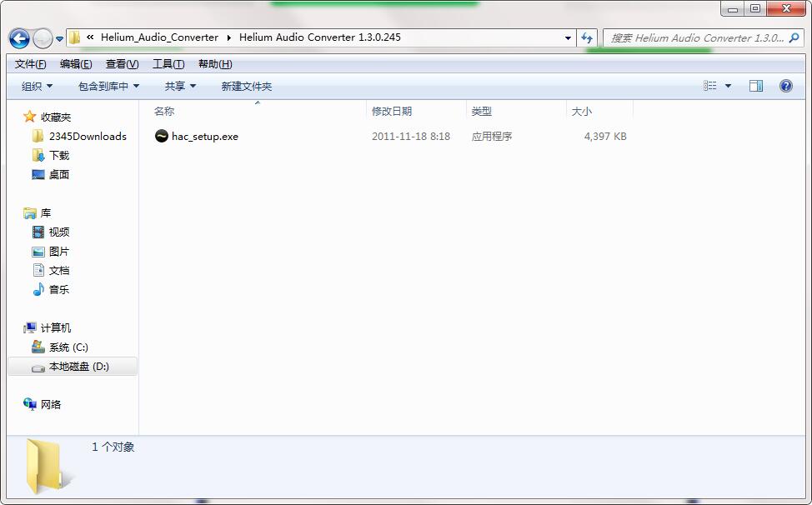Screen dimensions: 812x505
Task: Sort by the 类型 column header
Action: point(482,111)
